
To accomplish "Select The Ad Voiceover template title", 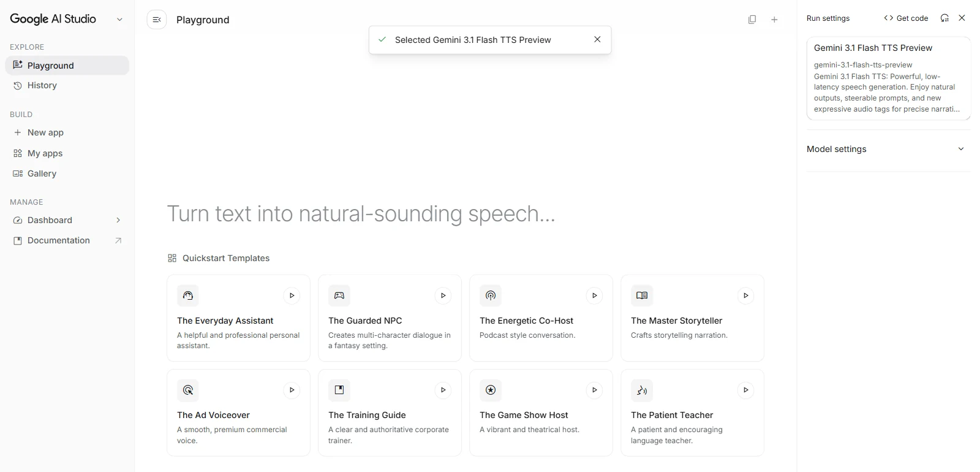I will point(213,415).
